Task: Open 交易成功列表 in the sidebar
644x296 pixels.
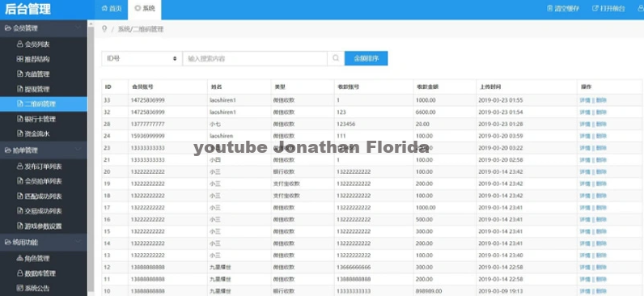Action: [39, 211]
